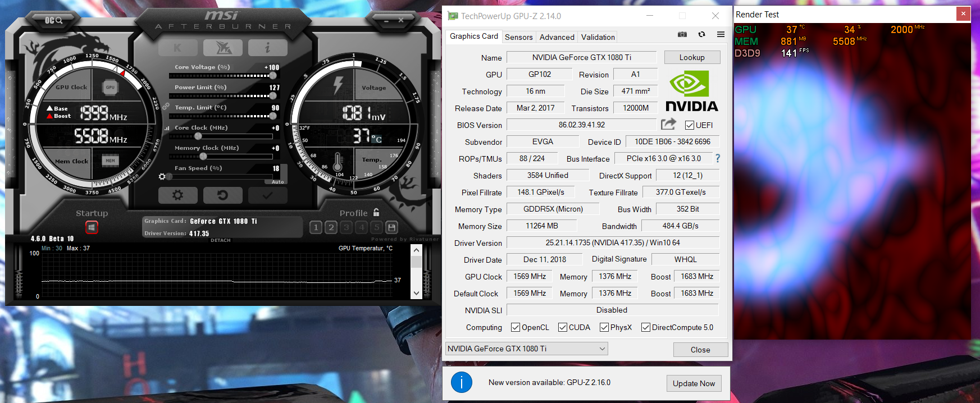
Task: Click the Memory Type field GDDR5X (Micron)
Action: pyautogui.click(x=553, y=209)
